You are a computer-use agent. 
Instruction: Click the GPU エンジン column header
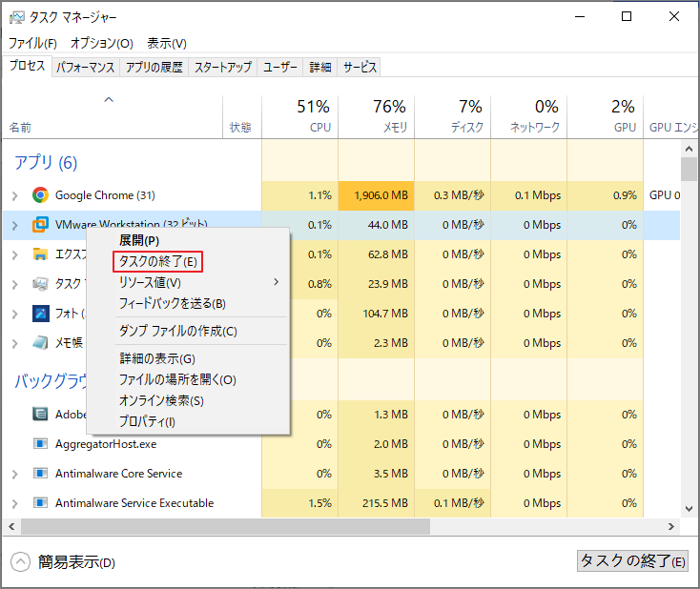(x=672, y=116)
